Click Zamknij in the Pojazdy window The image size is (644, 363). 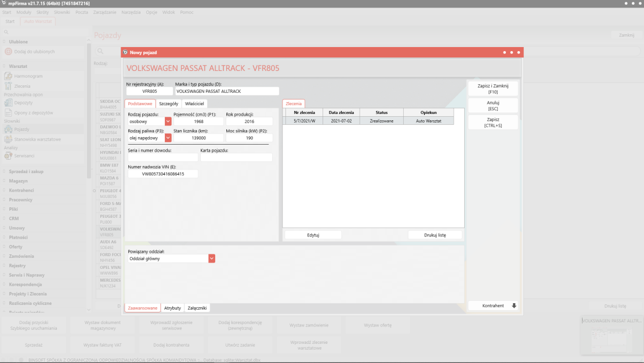[x=627, y=35]
